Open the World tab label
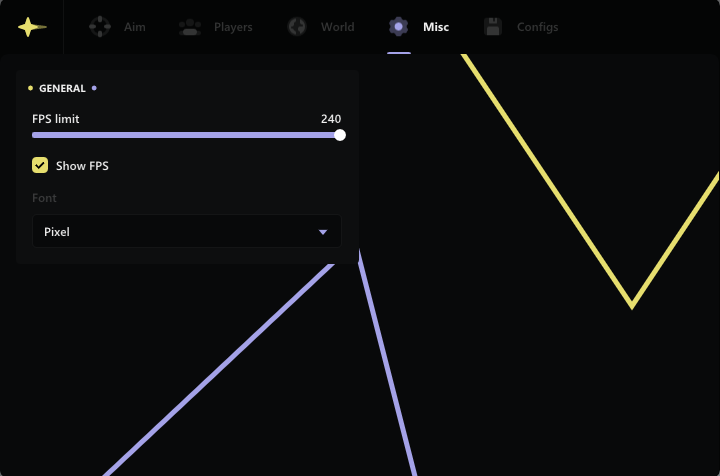 tap(337, 27)
